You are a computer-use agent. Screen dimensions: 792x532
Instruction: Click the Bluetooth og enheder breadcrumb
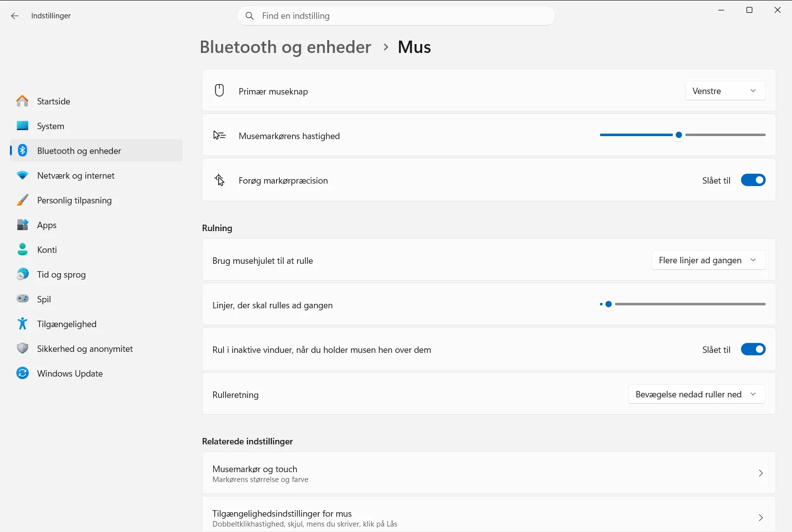point(286,47)
